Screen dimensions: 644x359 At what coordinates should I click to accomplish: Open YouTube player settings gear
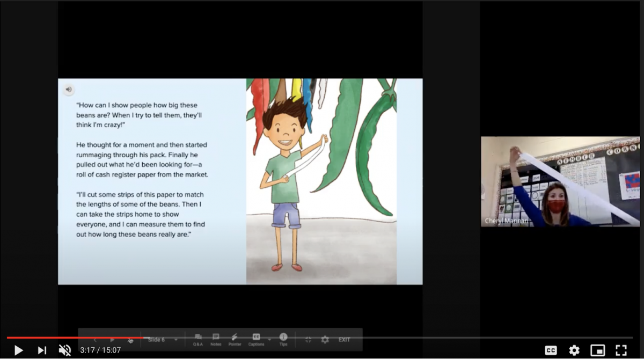[x=574, y=350]
